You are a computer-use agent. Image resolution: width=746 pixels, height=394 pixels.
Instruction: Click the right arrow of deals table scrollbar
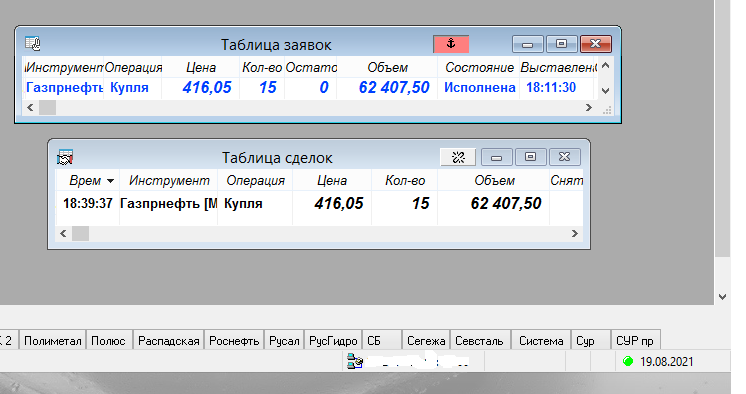(575, 234)
